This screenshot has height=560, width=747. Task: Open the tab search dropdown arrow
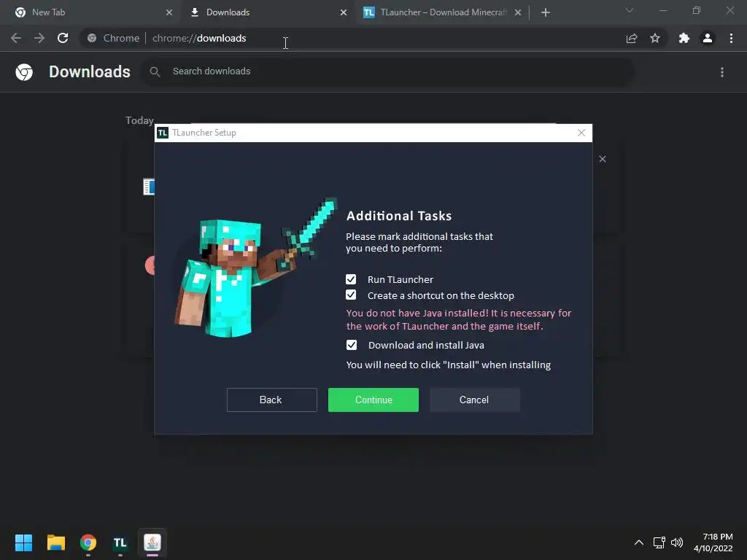[x=630, y=10]
